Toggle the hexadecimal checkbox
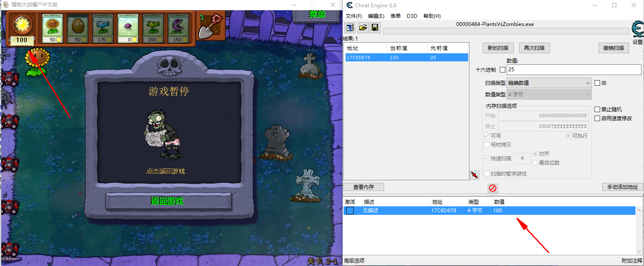Image resolution: width=644 pixels, height=266 pixels. click(502, 69)
